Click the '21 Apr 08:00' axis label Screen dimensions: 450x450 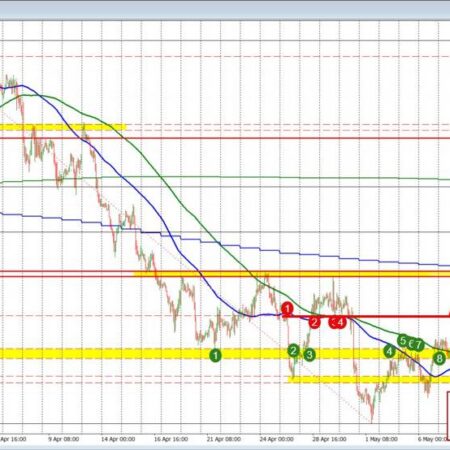(x=224, y=439)
